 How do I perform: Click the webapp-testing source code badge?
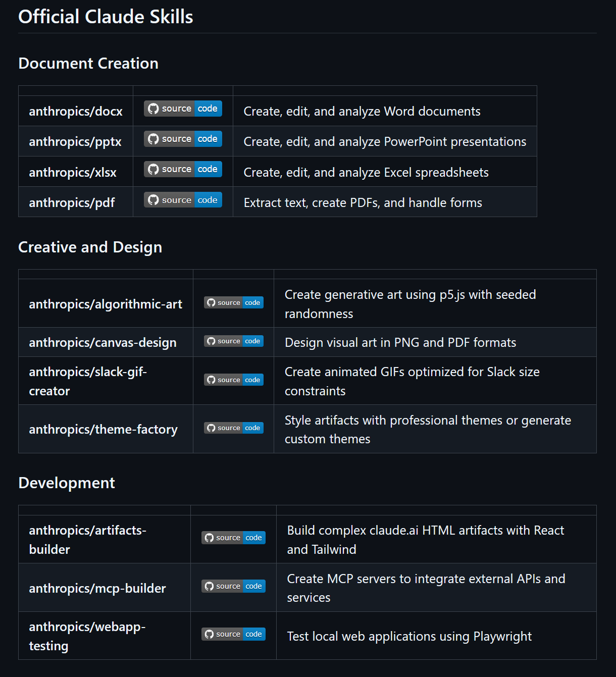(x=233, y=634)
